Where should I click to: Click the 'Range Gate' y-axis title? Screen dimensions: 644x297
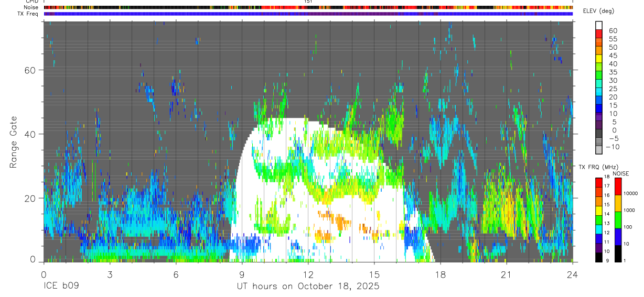(14, 142)
